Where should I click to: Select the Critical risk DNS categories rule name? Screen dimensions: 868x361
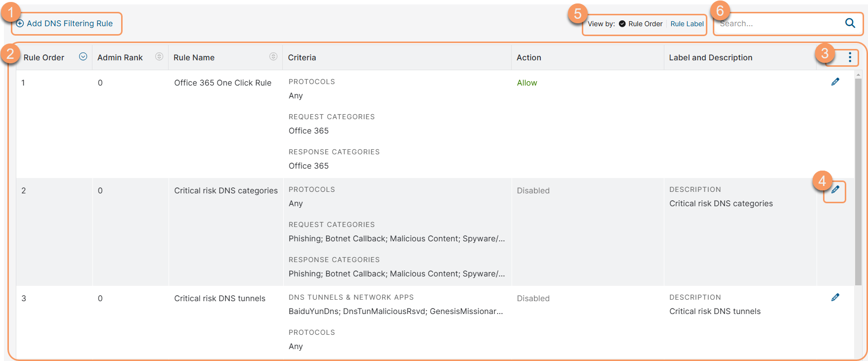[226, 191]
